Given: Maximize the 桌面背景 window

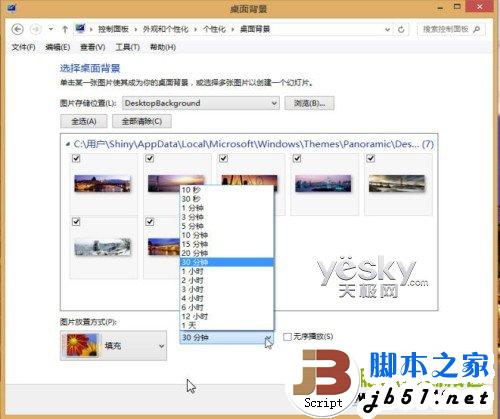Looking at the screenshot, I should pyautogui.click(x=457, y=7).
